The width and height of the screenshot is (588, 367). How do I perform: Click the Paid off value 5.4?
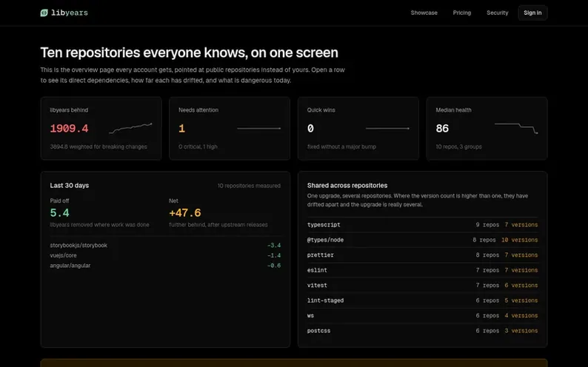pyautogui.click(x=60, y=213)
